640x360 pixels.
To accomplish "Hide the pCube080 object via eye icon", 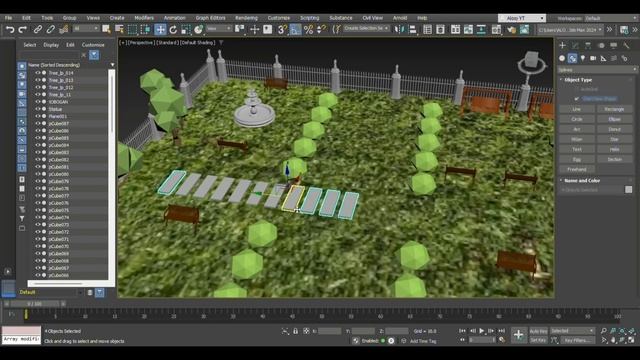I will [38, 174].
